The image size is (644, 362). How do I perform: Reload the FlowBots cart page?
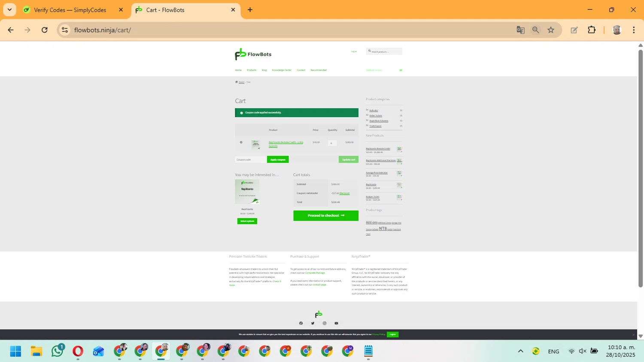[45, 30]
